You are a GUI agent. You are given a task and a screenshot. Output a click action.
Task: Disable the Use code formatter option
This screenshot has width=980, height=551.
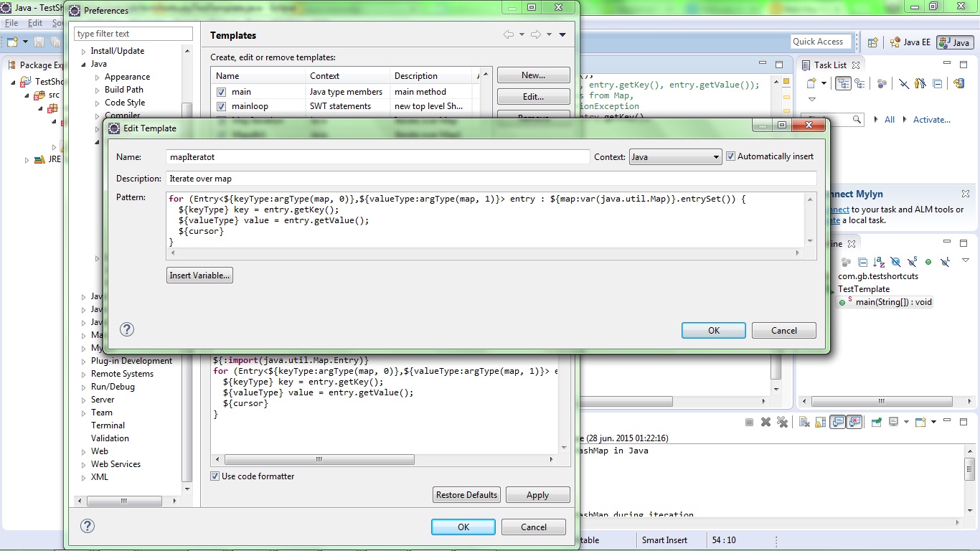(215, 476)
